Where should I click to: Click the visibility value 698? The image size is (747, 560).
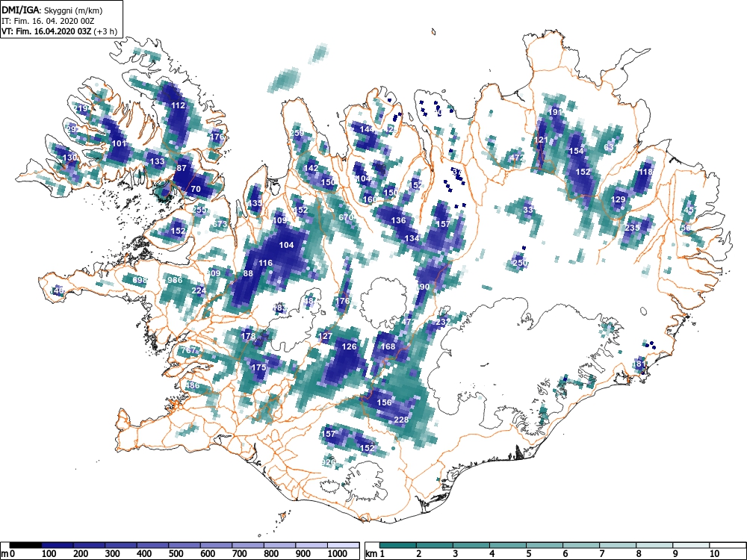[140, 280]
